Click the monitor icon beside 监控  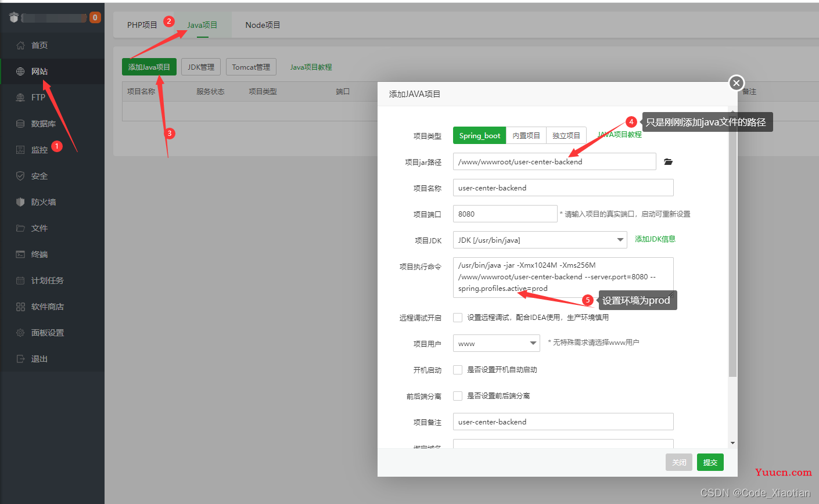click(20, 150)
